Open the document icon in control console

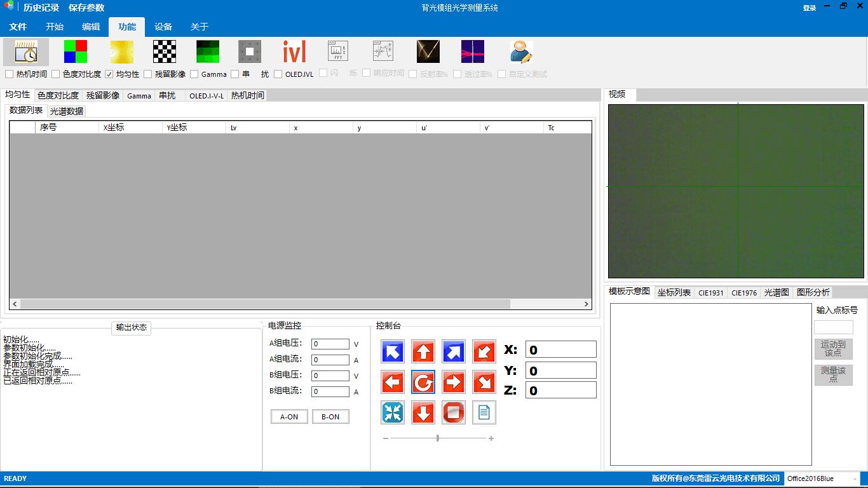tap(484, 413)
